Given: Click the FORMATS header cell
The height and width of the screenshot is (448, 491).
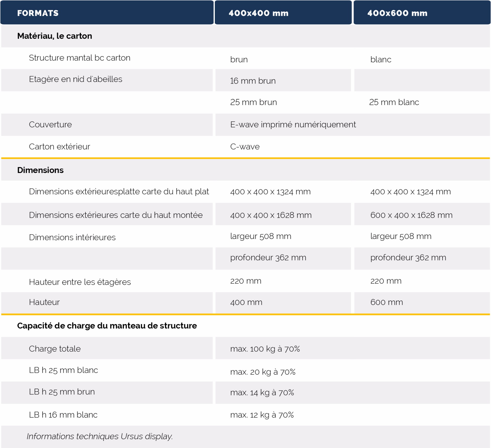Looking at the screenshot, I should (38, 13).
